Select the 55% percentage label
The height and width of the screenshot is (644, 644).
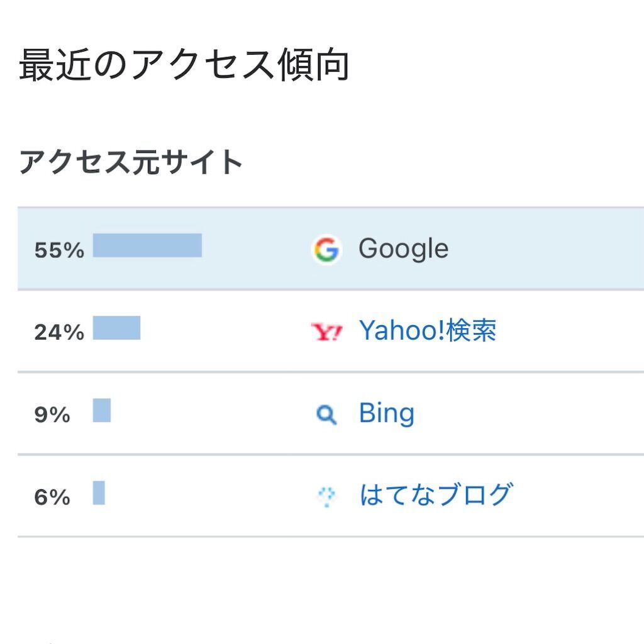(59, 250)
